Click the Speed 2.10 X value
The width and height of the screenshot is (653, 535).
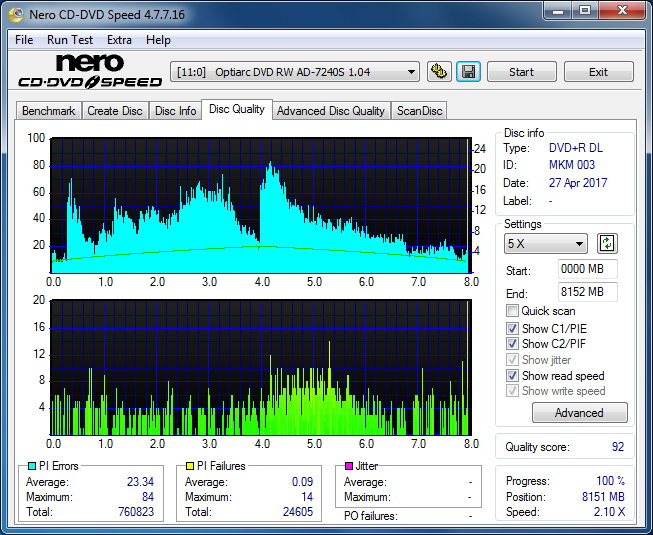click(609, 512)
